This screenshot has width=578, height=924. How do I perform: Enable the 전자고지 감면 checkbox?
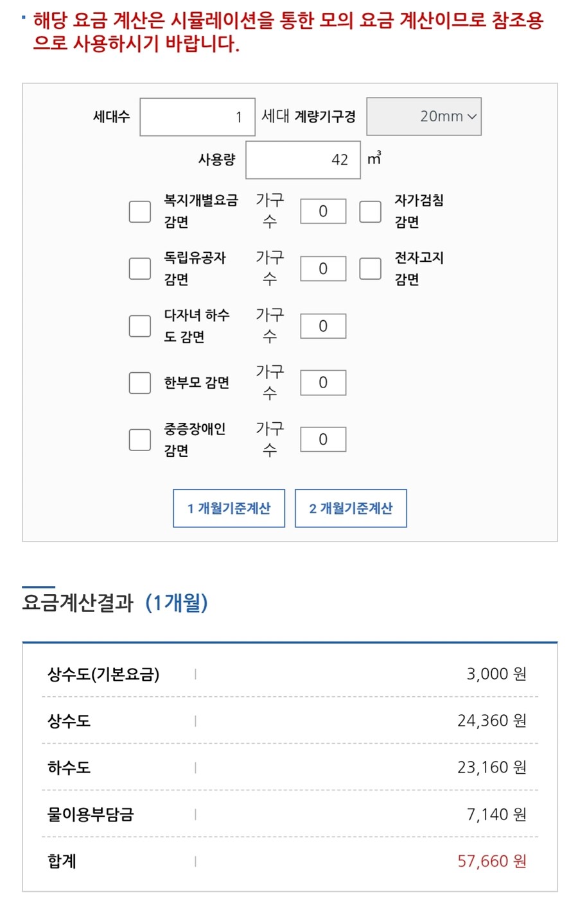tap(370, 268)
